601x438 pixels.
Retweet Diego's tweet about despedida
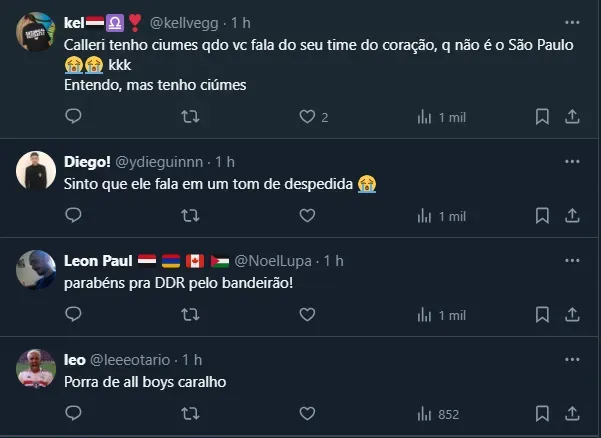(190, 215)
